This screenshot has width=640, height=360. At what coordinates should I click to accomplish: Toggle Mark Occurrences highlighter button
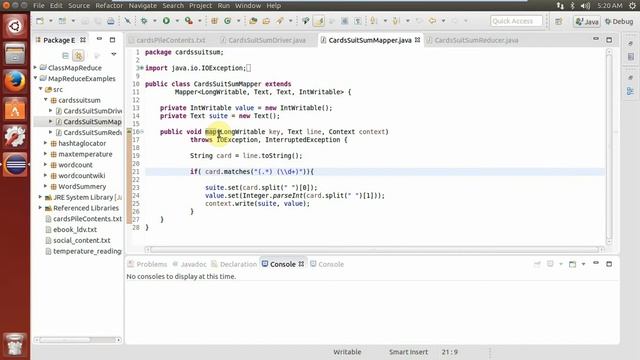318,21
